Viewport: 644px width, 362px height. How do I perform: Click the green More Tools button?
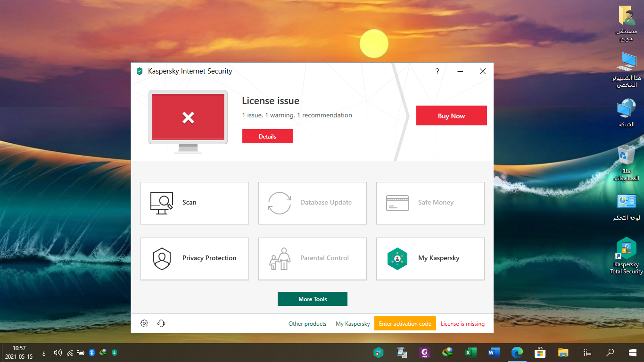click(312, 299)
